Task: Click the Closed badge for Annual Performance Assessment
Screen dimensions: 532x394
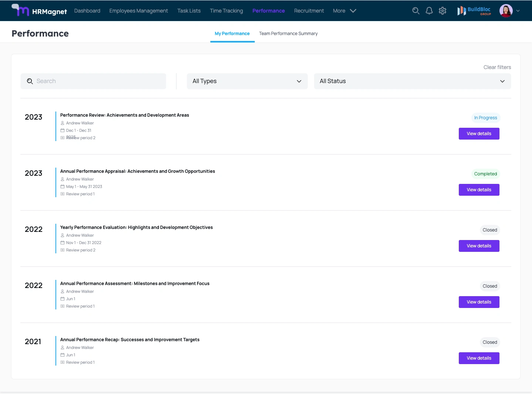Action: tap(490, 286)
